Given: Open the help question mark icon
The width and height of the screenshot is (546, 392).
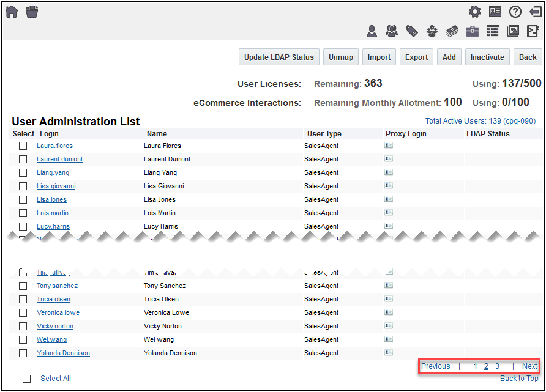Looking at the screenshot, I should point(515,12).
